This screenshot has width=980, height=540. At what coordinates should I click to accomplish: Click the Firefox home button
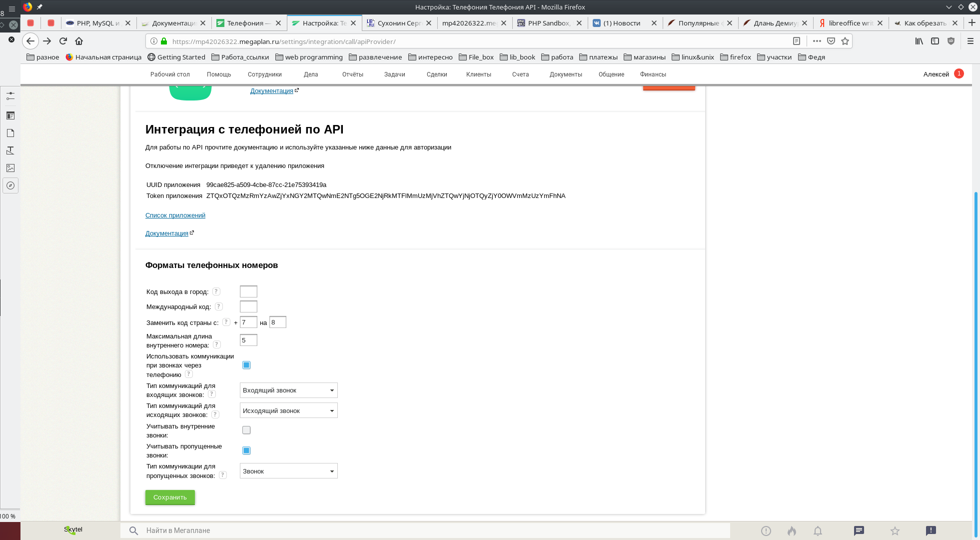point(79,41)
